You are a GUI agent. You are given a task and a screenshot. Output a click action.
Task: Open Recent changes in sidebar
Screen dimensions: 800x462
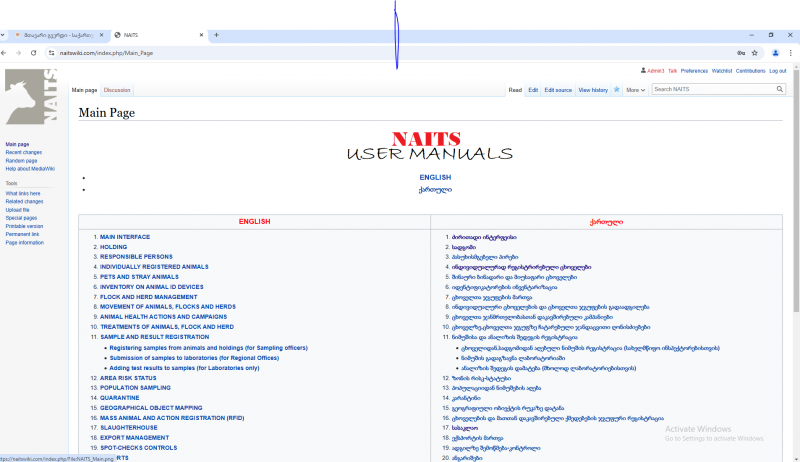pyautogui.click(x=23, y=152)
